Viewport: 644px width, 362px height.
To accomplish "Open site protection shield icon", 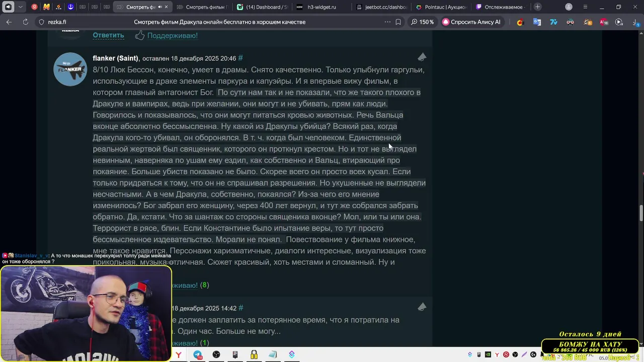I will coord(42,22).
